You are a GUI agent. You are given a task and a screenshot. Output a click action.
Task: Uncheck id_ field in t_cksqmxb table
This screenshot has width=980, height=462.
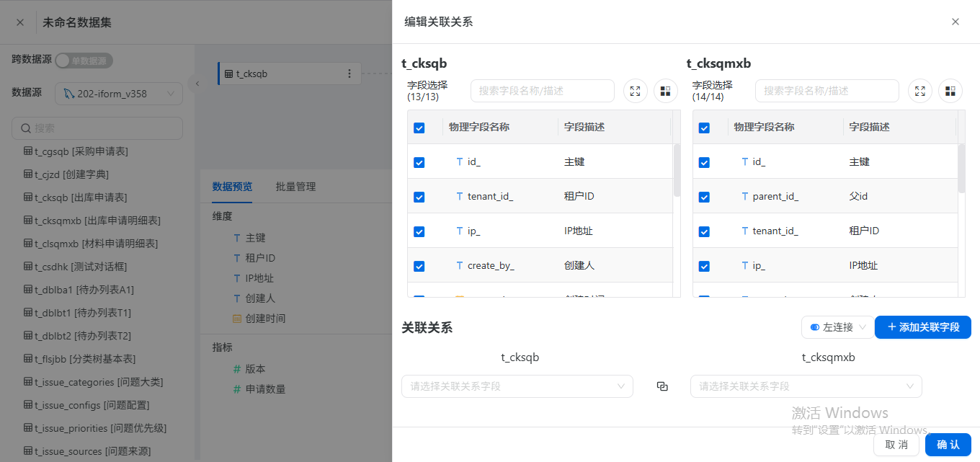705,162
